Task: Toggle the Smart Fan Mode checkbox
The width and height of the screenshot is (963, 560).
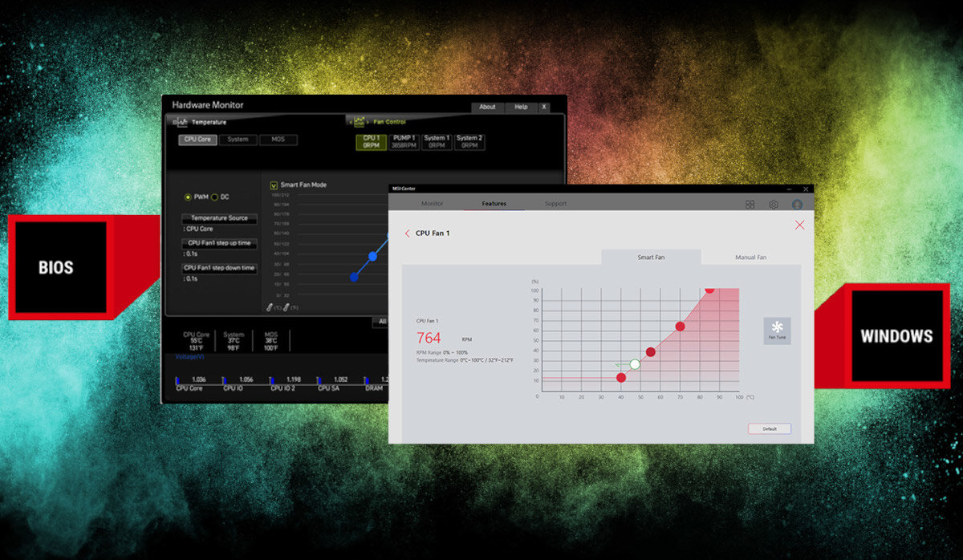Action: click(x=274, y=185)
